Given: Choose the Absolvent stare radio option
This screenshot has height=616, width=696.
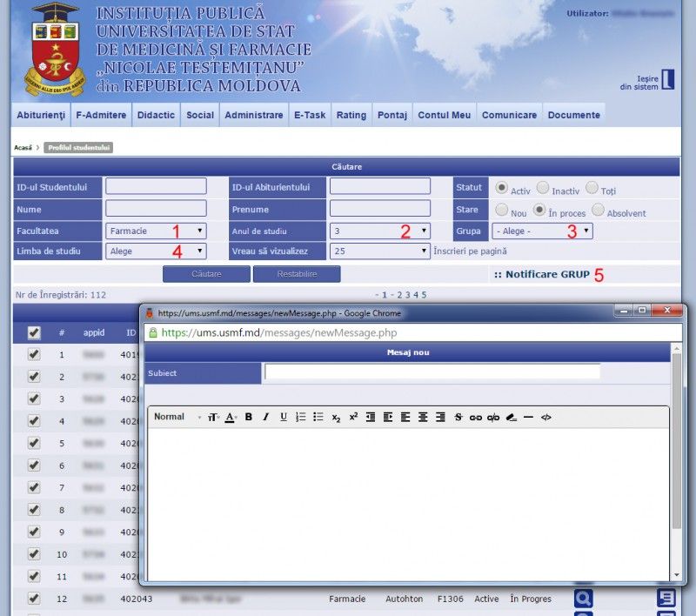Looking at the screenshot, I should [x=599, y=210].
